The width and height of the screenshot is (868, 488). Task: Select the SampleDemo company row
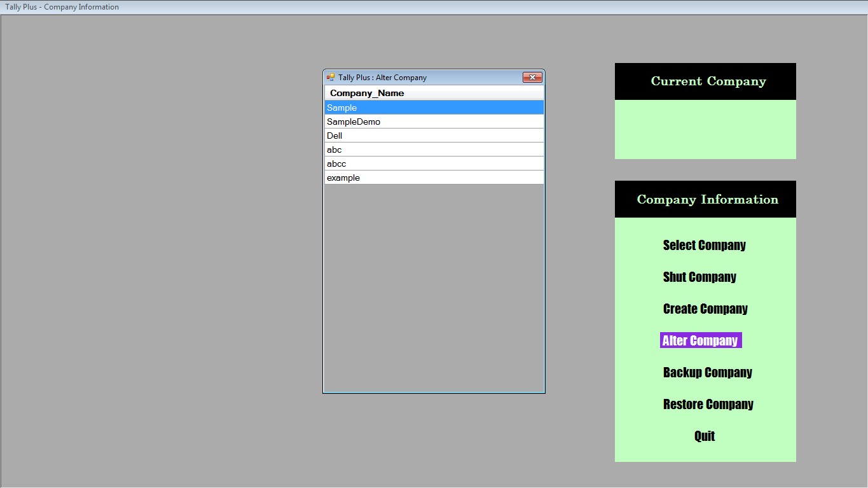coord(434,122)
